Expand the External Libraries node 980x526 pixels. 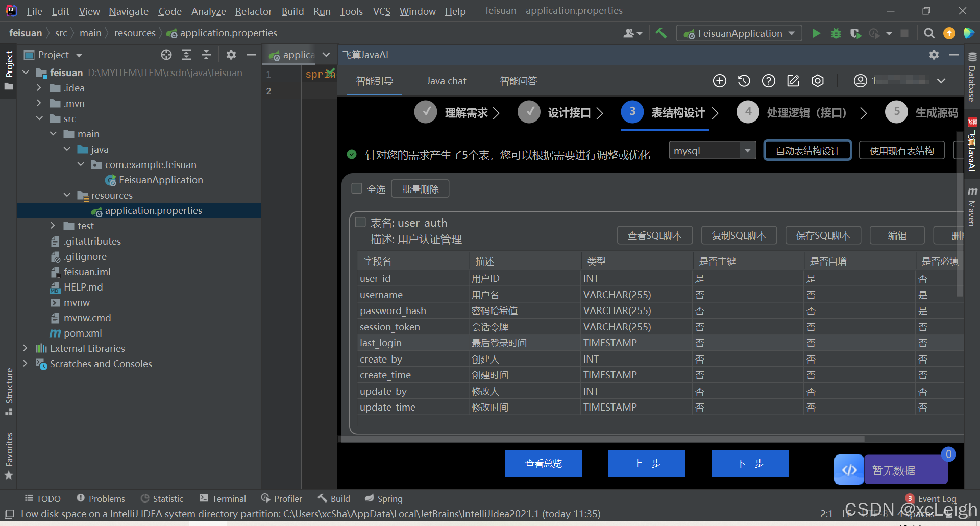tap(24, 348)
